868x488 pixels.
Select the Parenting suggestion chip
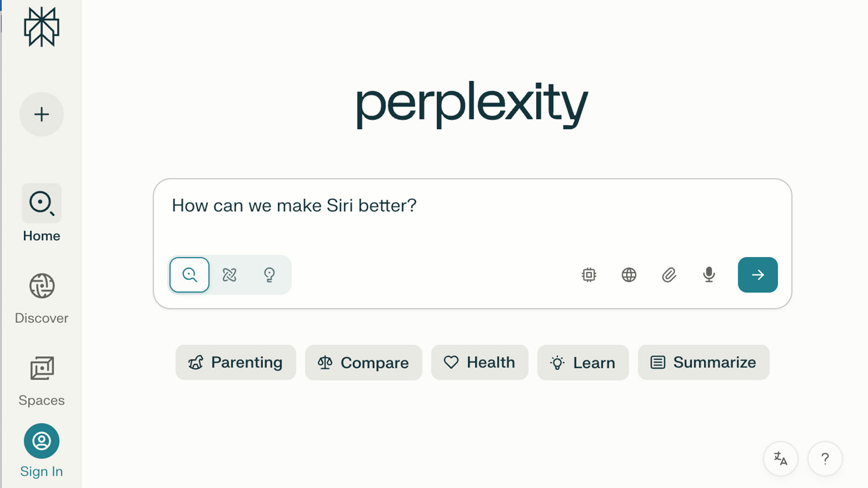pos(236,362)
